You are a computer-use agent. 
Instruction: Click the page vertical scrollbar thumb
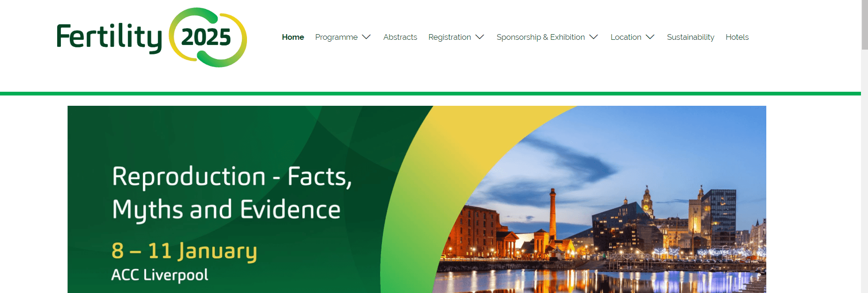coord(864,24)
